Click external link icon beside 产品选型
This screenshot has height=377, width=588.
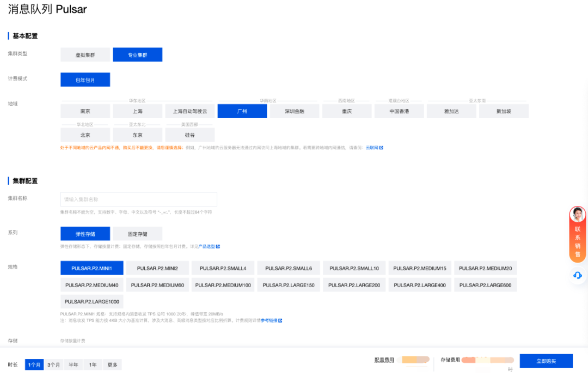click(x=218, y=246)
